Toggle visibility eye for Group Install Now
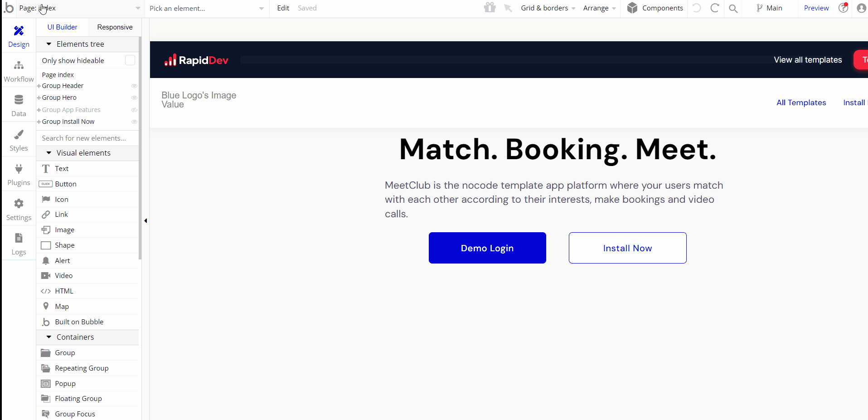The width and height of the screenshot is (868, 420). 134,122
